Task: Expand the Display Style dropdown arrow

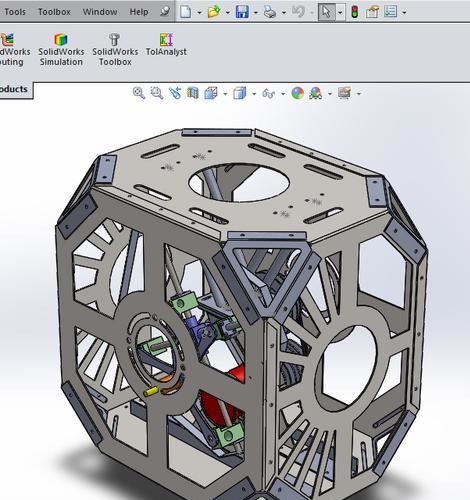Action: pos(254,94)
